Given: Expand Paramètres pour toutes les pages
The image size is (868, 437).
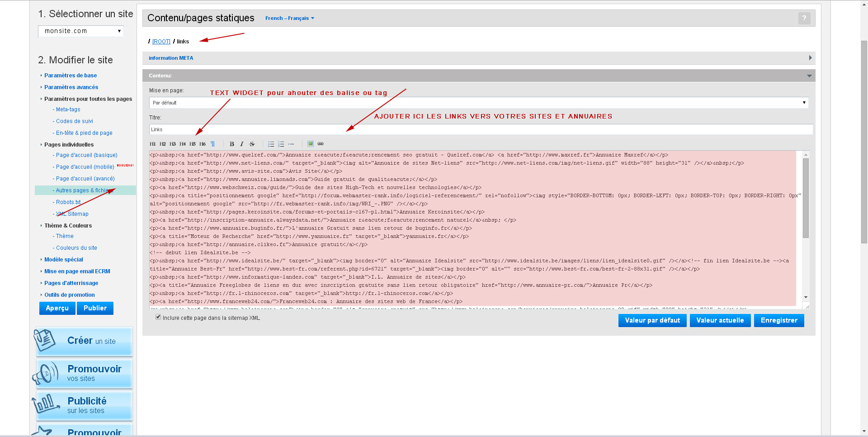Looking at the screenshot, I should point(88,99).
